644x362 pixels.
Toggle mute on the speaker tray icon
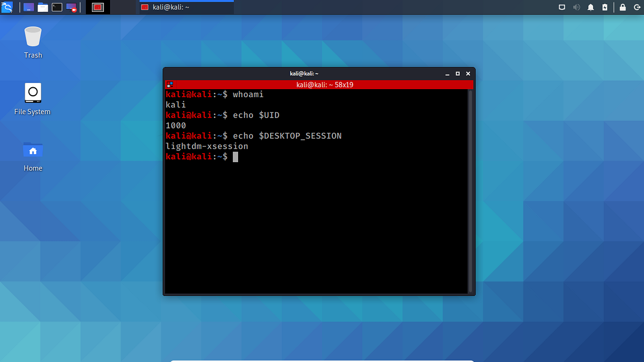576,7
